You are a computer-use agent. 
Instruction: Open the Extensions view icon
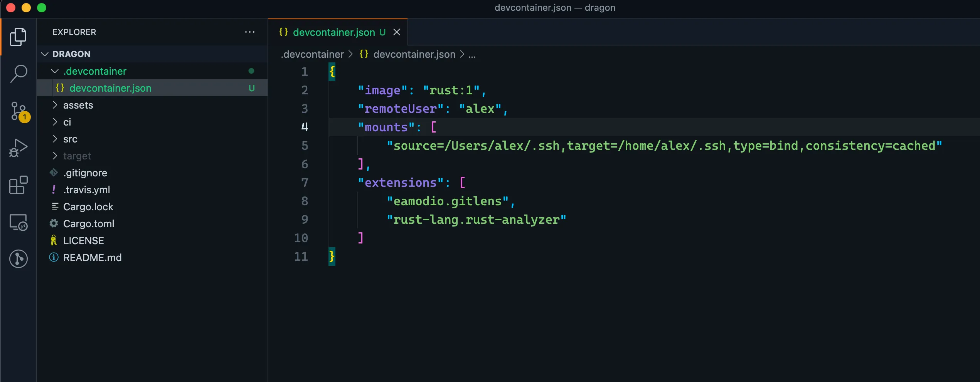point(18,185)
